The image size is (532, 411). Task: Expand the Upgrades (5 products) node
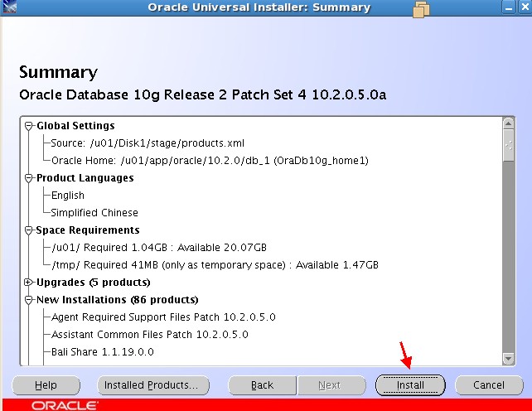[29, 283]
